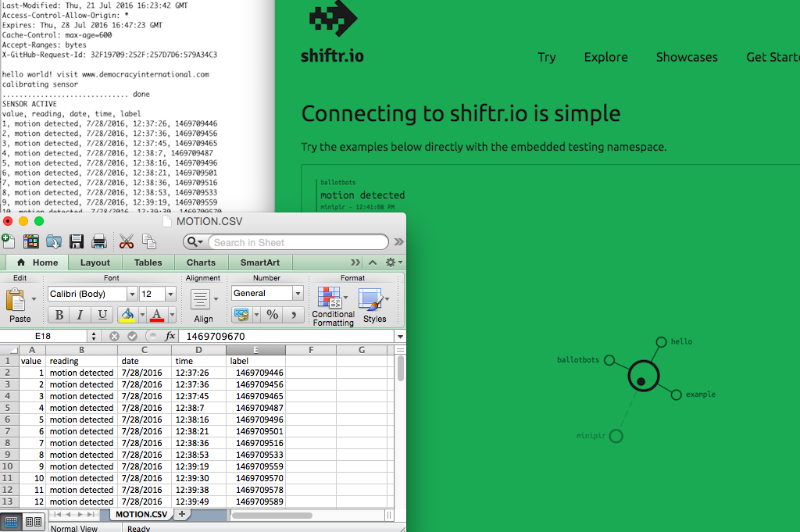Open the Try link on shiftr.io
Screen dimensions: 800x532
click(x=546, y=57)
